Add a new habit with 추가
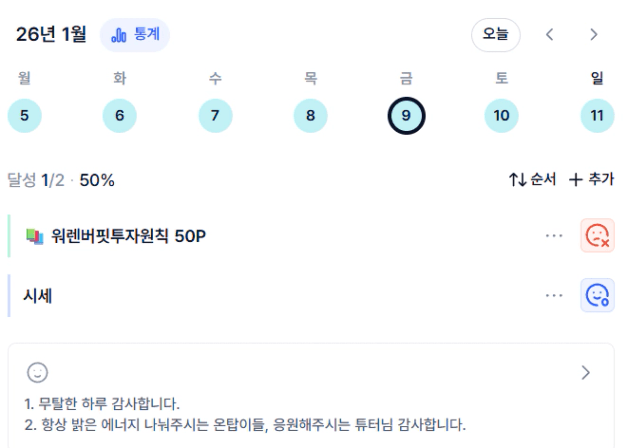Image resolution: width=628 pixels, height=448 pixels. tap(591, 180)
